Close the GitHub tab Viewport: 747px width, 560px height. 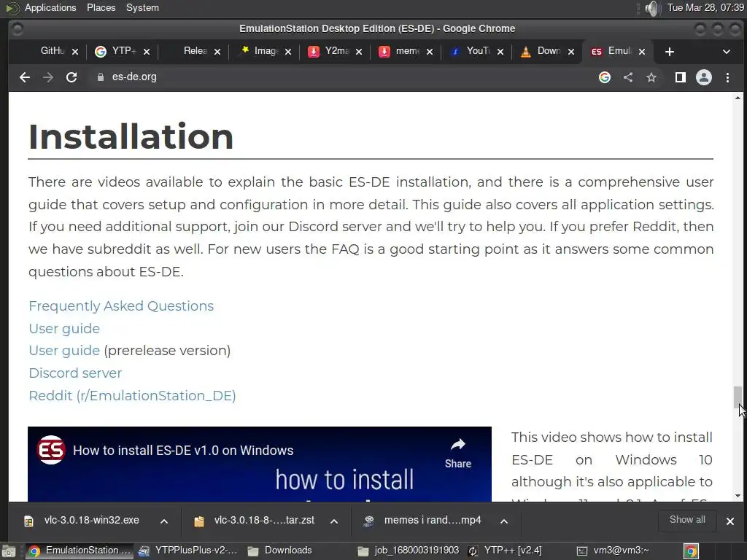point(75,52)
